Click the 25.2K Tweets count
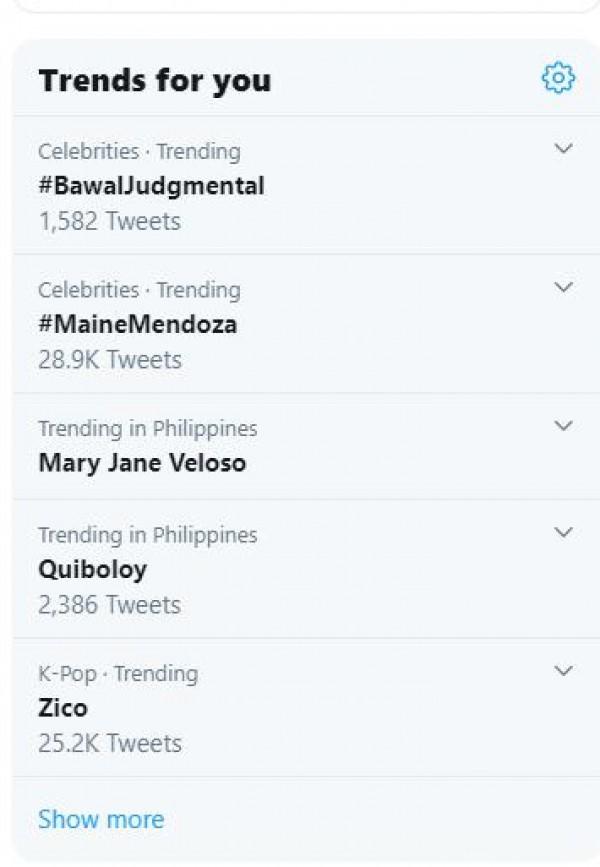 tap(110, 743)
